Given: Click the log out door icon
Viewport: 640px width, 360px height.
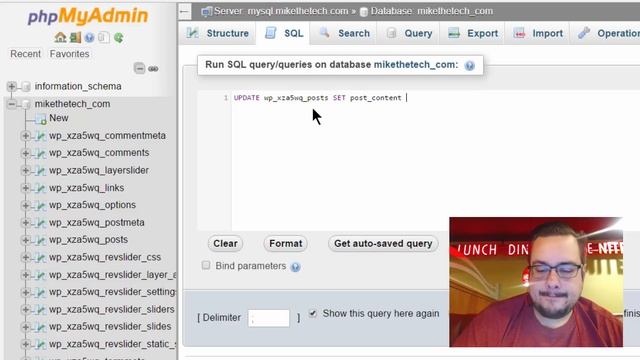Looking at the screenshot, I should click(x=75, y=38).
